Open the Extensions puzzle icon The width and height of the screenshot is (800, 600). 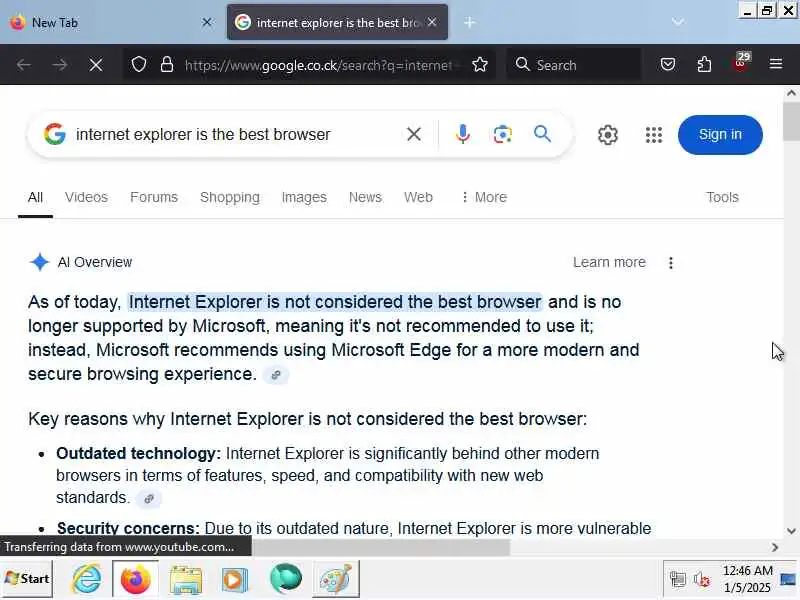(704, 64)
